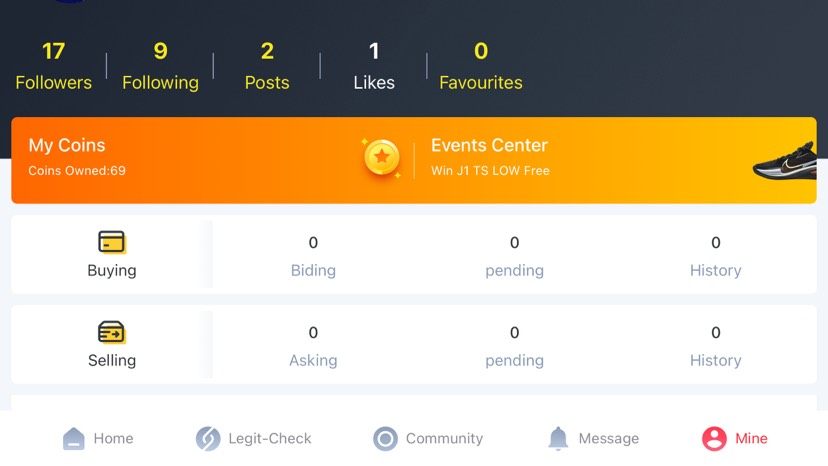
Task: Show the 2 Posts section
Action: (267, 66)
